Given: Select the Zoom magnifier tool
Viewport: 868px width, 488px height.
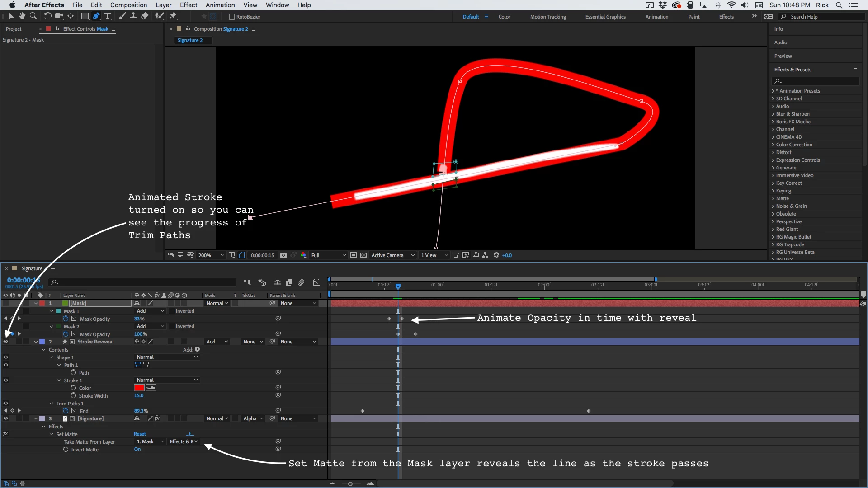Looking at the screenshot, I should (x=33, y=16).
